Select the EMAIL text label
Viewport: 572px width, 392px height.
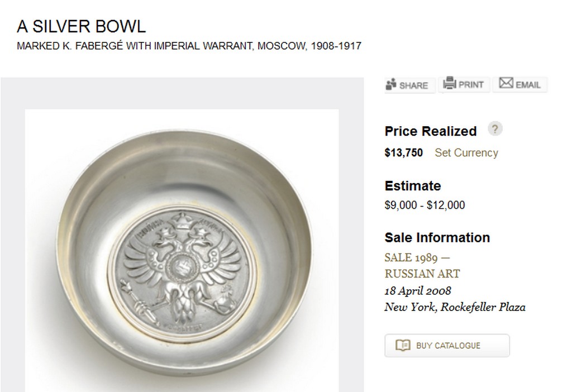pyautogui.click(x=528, y=85)
